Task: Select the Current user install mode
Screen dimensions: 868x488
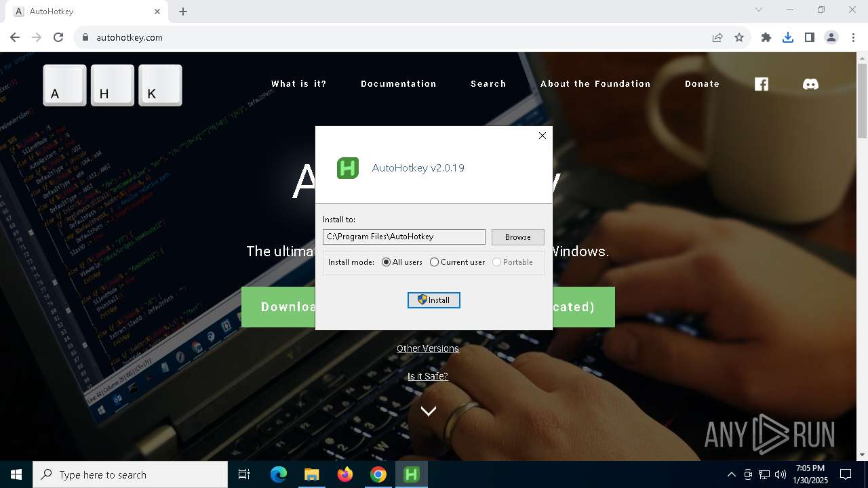Action: click(457, 262)
